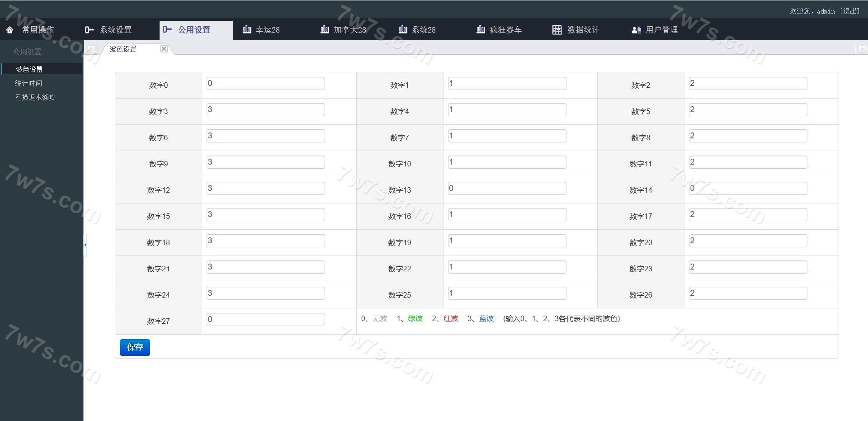Click the grid icon for 数据统计
The width and height of the screenshot is (868, 421).
click(557, 30)
